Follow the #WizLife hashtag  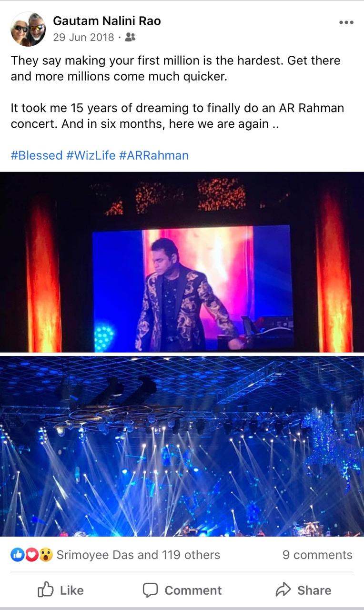point(91,155)
